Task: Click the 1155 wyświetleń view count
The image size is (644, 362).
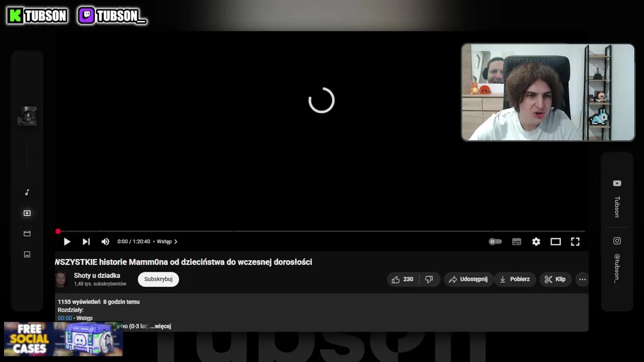Action: tap(79, 302)
